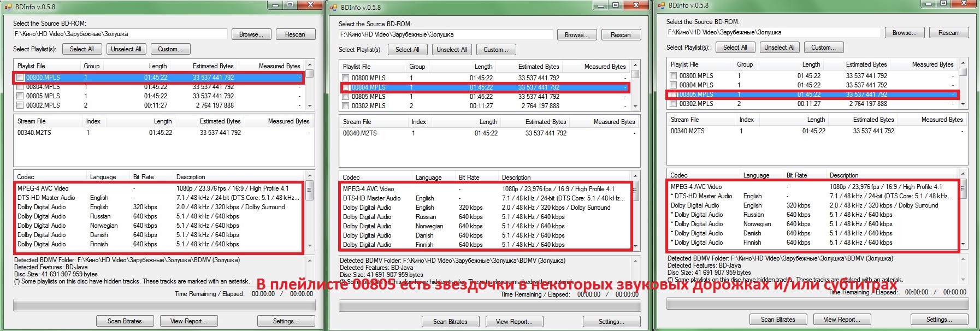Sort by Estimated Bytes in left playlist list
The width and height of the screenshot is (980, 331).
[x=213, y=66]
